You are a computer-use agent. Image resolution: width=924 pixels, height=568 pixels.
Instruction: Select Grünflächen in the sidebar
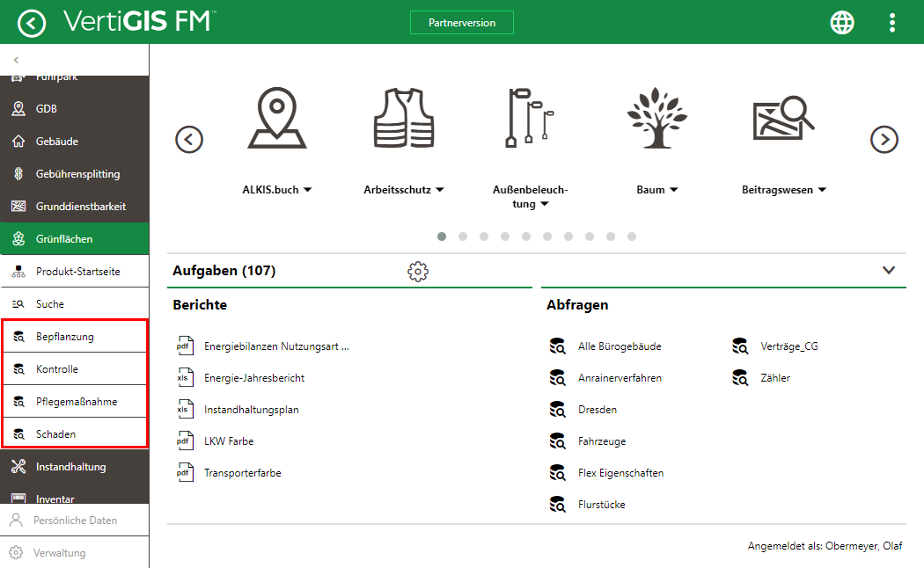64,239
